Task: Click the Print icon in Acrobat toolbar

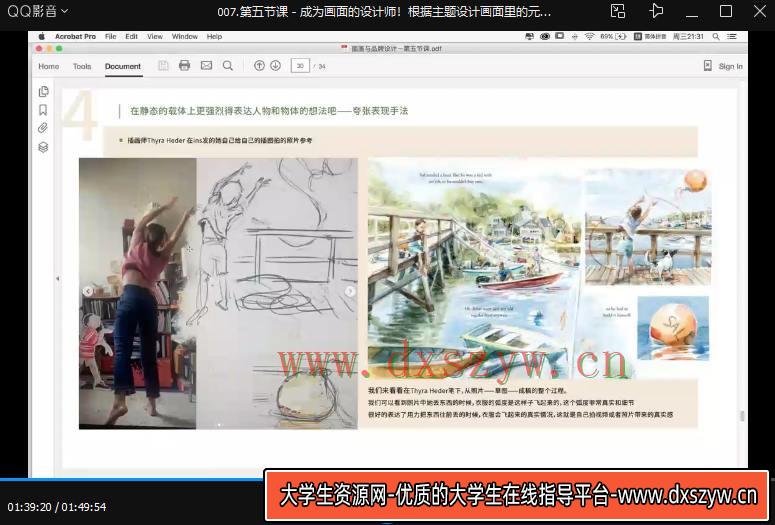Action: click(184, 65)
